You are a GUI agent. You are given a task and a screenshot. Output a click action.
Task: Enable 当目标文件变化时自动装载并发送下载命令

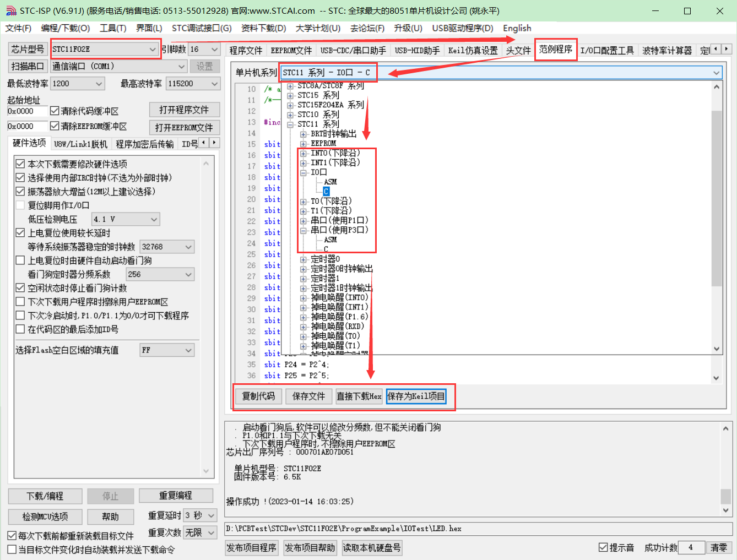(x=12, y=549)
